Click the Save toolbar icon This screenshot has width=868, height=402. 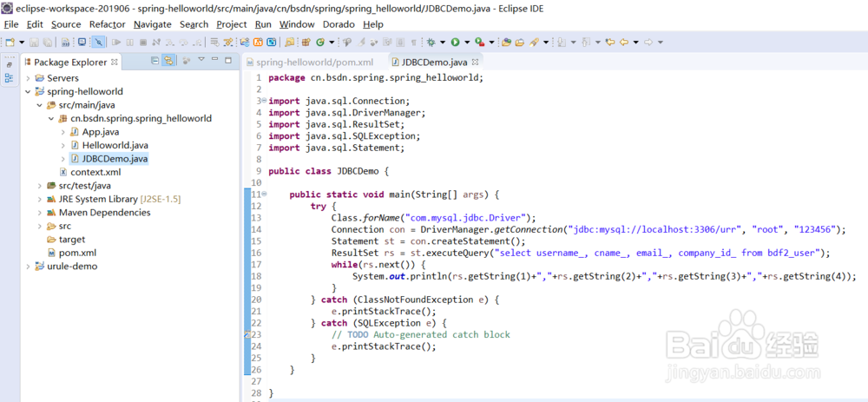[34, 42]
